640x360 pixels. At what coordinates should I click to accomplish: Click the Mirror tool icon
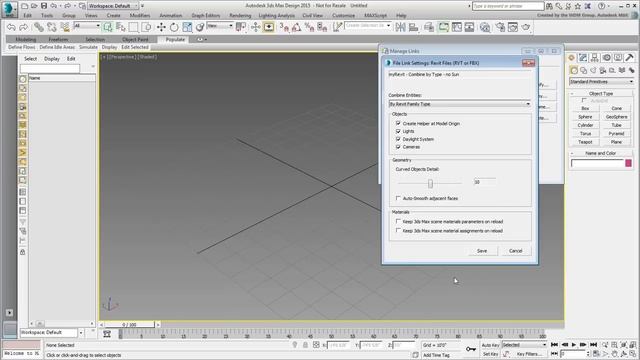(400, 27)
